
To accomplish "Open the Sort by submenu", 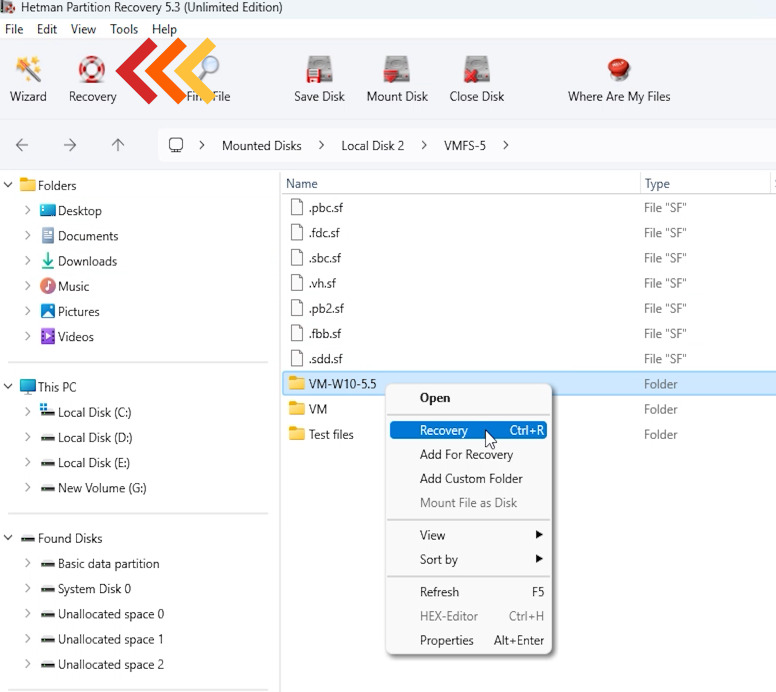I will tap(468, 560).
